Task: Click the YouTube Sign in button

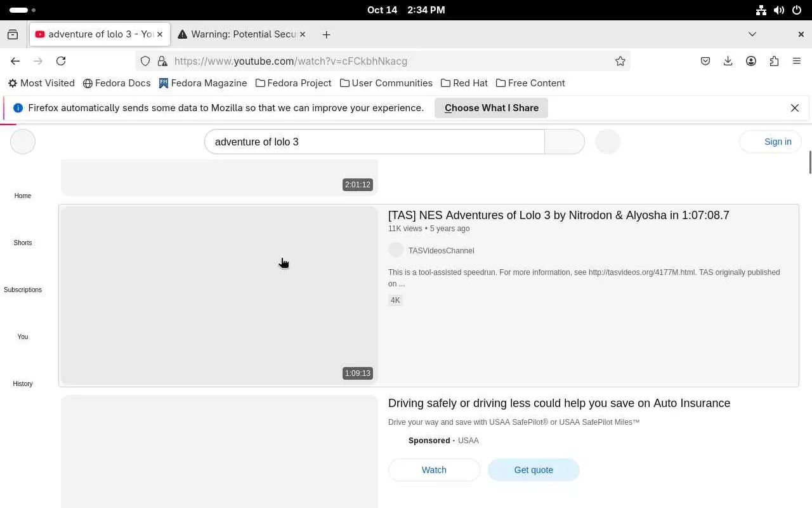Action: [770, 142]
